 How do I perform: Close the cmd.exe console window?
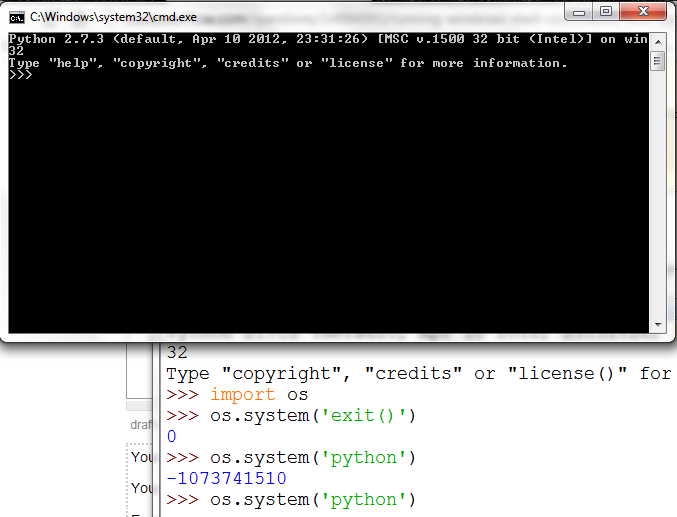641,11
